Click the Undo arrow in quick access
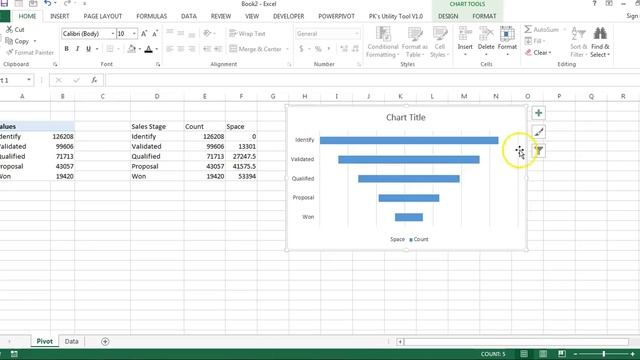 (47, 4)
